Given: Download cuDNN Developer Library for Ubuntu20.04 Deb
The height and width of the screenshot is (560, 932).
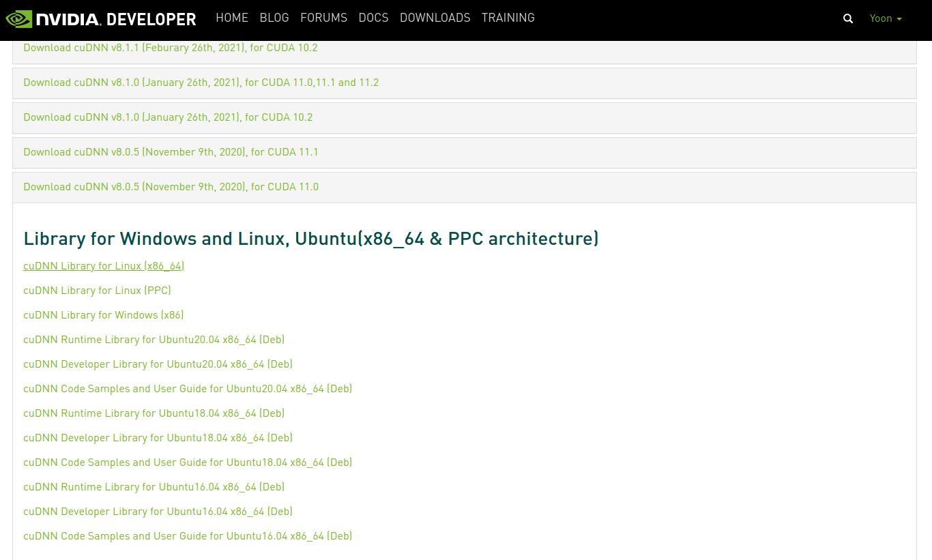Looking at the screenshot, I should pyautogui.click(x=158, y=364).
